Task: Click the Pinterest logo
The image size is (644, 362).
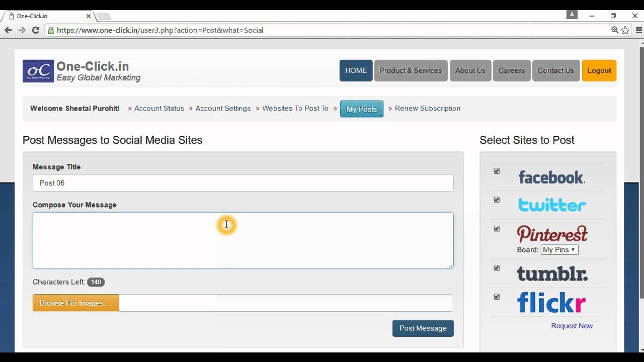Action: coord(552,234)
